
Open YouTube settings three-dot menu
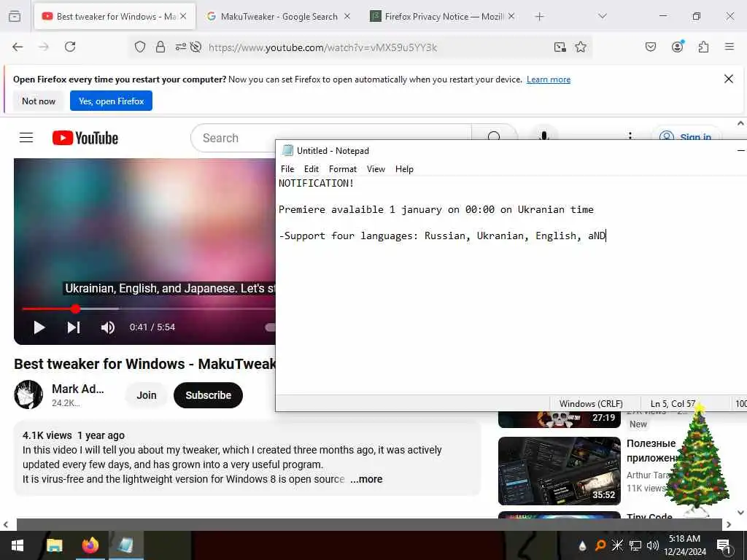coord(630,136)
